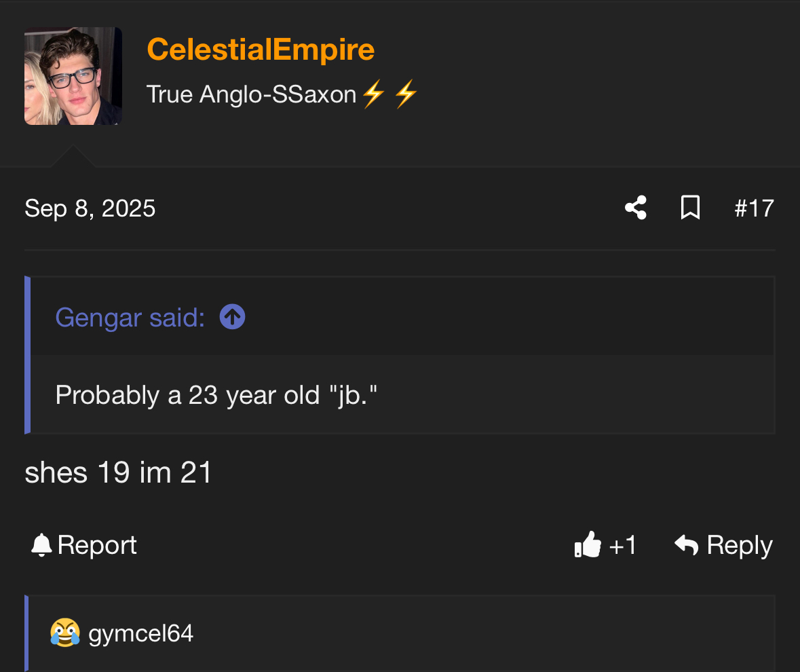Click the curved reply arrow icon
Screen dimensions: 800x672
[x=687, y=545]
